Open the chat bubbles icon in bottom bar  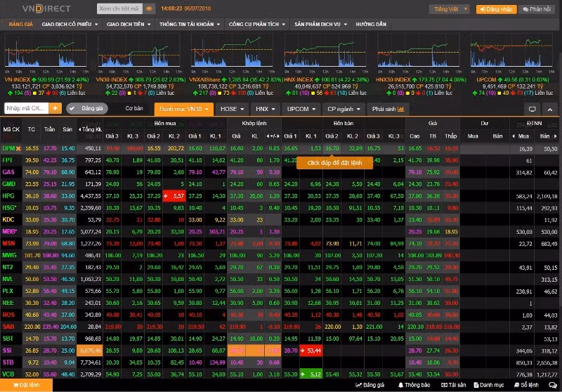tap(552, 385)
